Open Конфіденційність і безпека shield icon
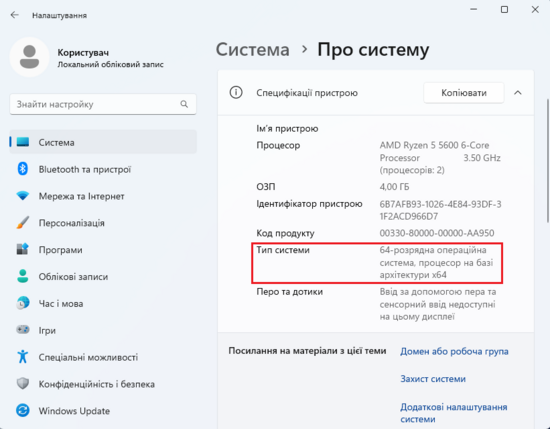 (23, 383)
